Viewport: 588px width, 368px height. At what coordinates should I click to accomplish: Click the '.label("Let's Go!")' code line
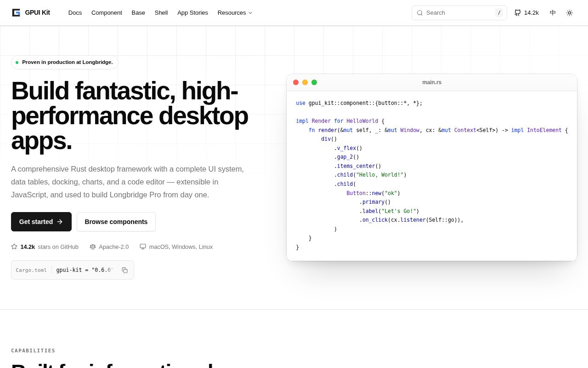tap(389, 211)
